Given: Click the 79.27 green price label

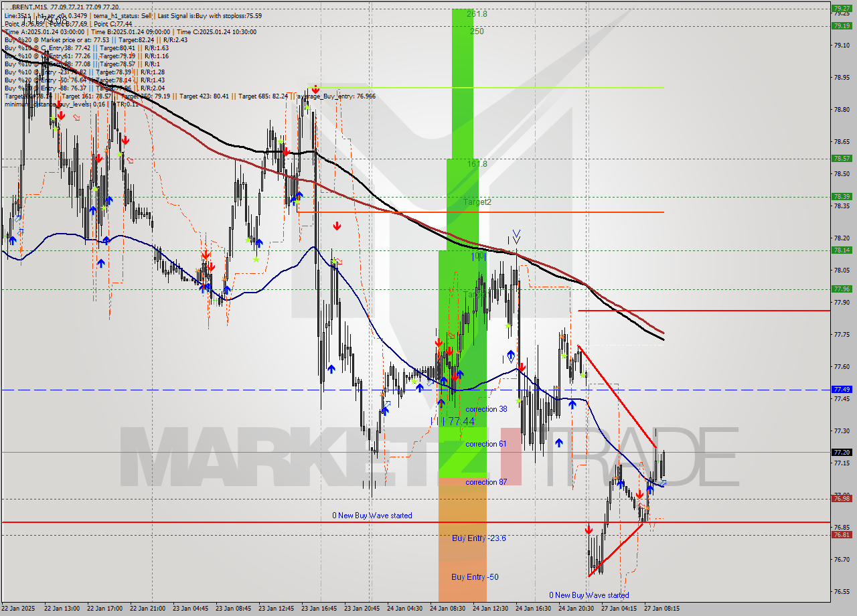Looking at the screenshot, I should pos(842,9).
